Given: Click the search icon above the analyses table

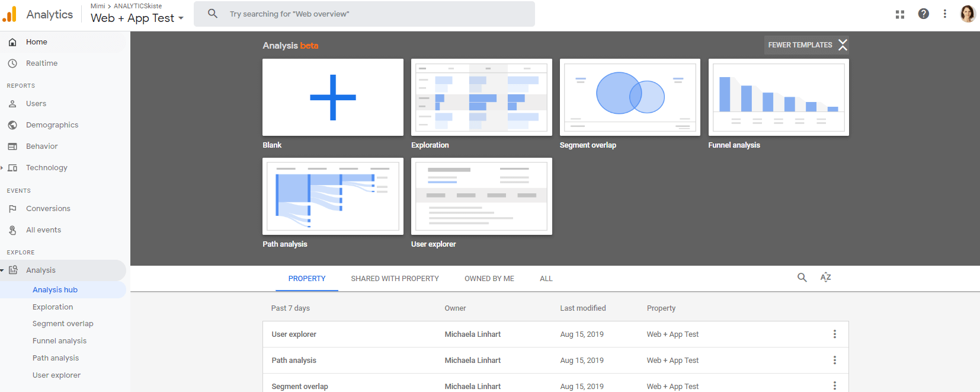Looking at the screenshot, I should (x=802, y=278).
